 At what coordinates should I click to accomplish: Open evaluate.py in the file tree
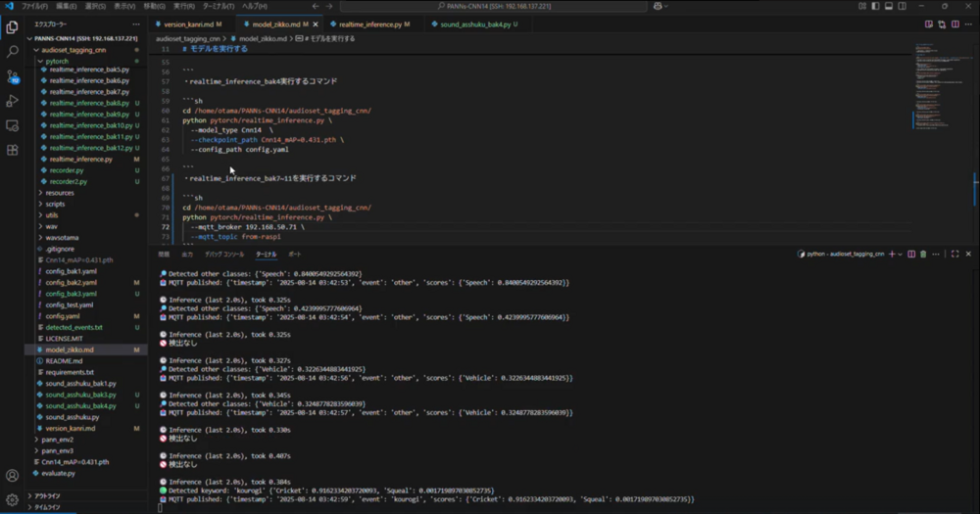coord(58,474)
